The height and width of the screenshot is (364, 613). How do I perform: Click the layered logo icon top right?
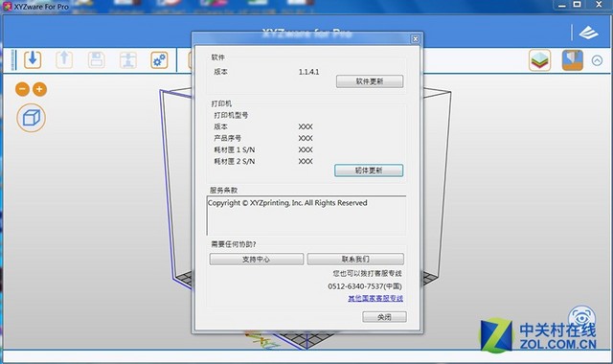tap(588, 33)
